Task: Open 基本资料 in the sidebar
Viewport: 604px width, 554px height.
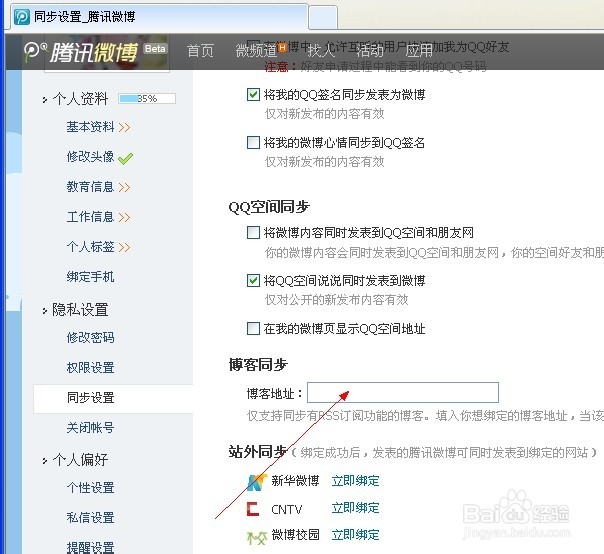Action: coord(91,127)
